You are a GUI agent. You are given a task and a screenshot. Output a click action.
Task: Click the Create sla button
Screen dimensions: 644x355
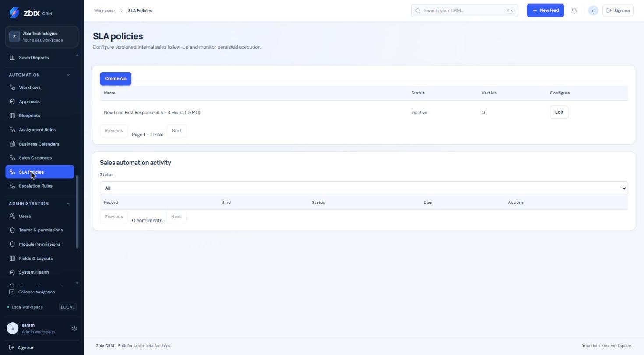(116, 79)
